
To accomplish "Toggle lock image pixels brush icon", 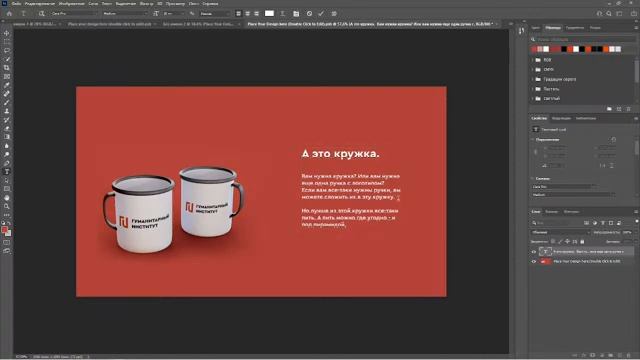I will click(560, 242).
